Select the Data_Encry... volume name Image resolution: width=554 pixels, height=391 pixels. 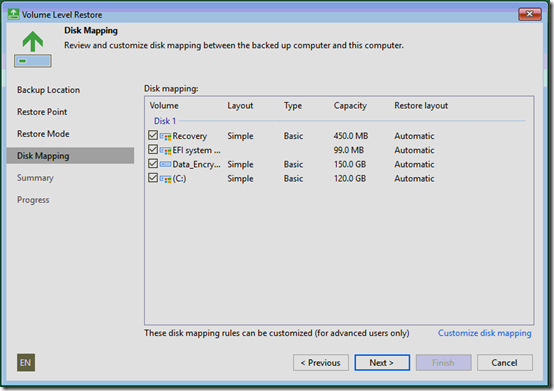(196, 164)
